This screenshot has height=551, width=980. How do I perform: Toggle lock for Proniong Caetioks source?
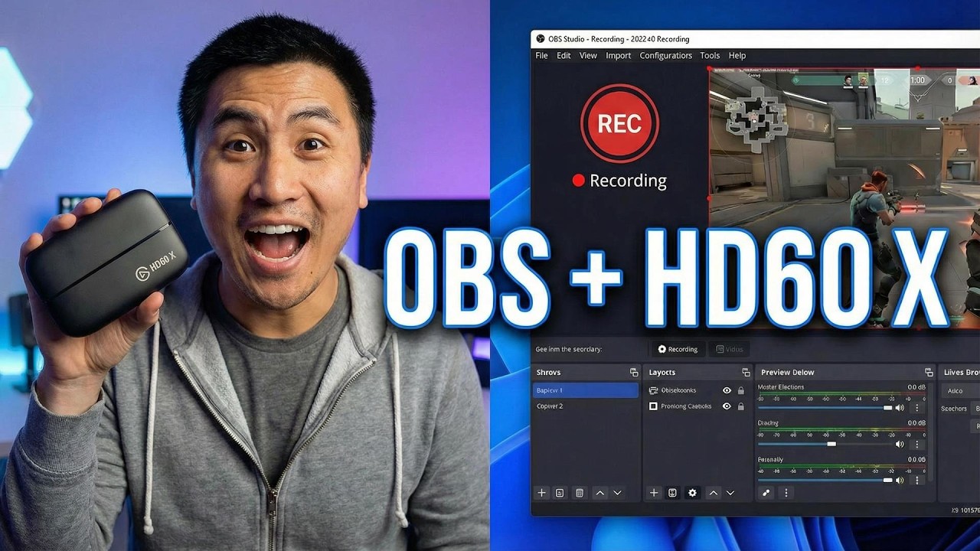click(740, 406)
